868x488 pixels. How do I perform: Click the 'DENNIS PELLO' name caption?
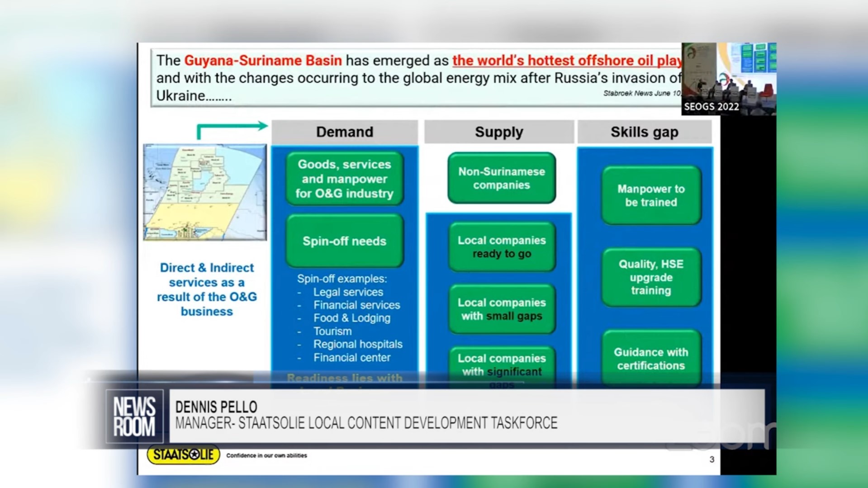216,407
